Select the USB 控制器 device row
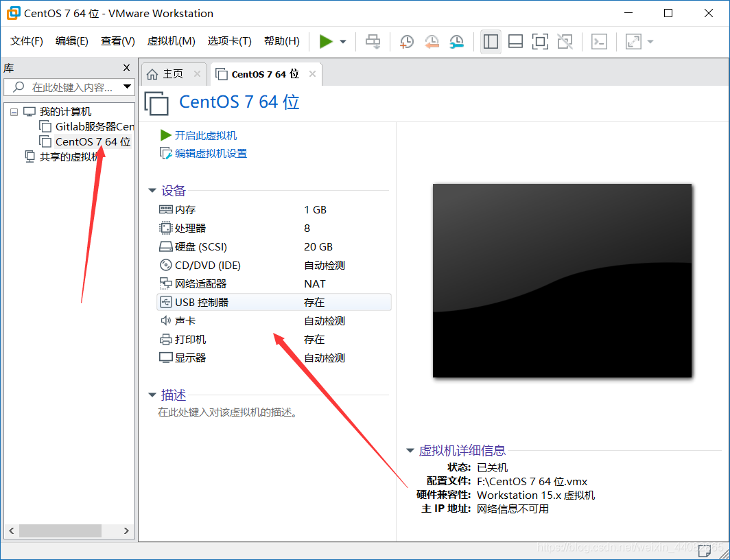The width and height of the screenshot is (730, 560). 274,302
